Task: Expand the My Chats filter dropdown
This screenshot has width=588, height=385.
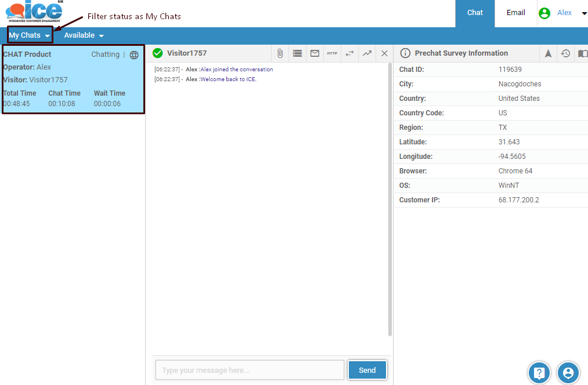Action: click(30, 35)
